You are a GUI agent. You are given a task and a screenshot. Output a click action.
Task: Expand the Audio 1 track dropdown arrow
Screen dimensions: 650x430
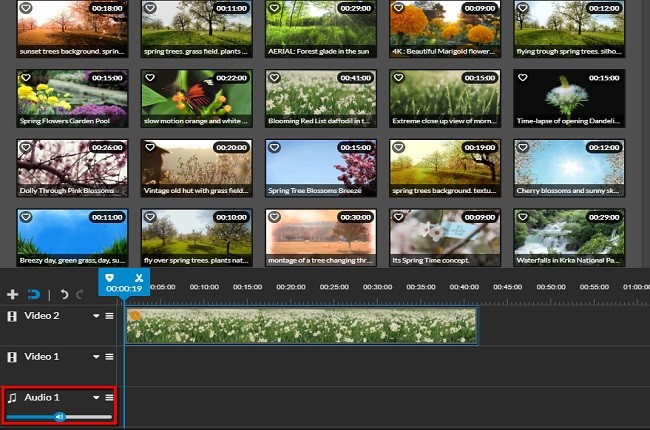[x=97, y=398]
